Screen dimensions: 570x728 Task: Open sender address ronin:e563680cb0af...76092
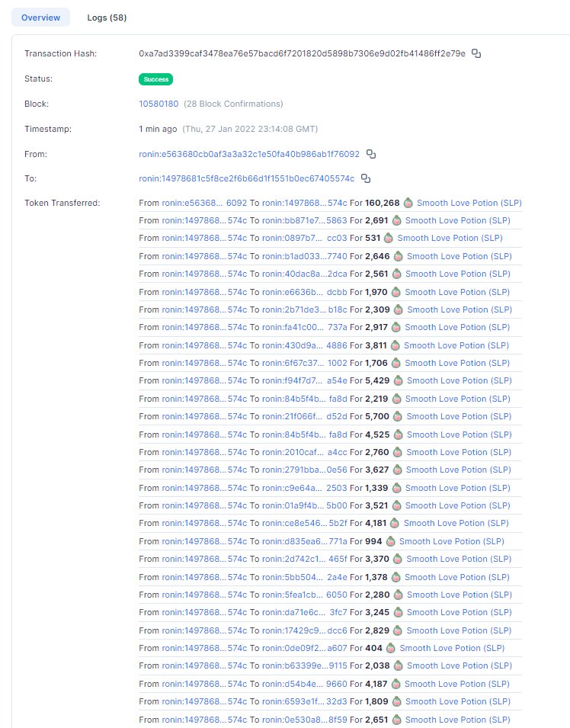click(248, 154)
